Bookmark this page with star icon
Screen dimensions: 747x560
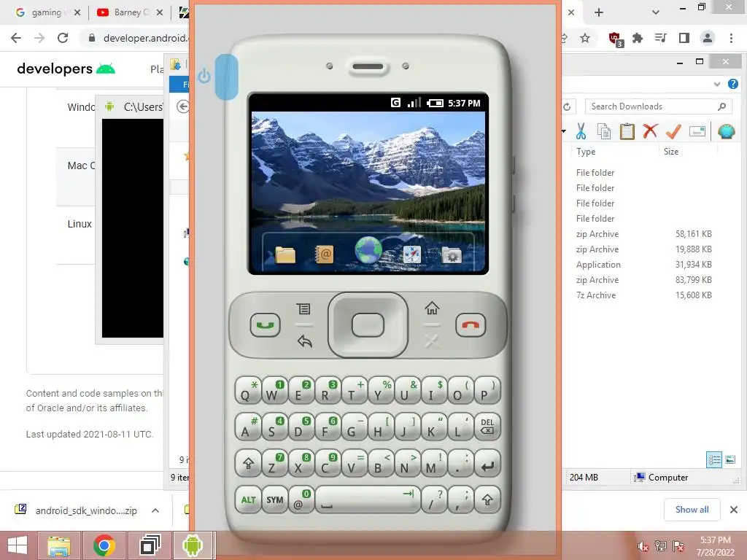(x=585, y=38)
